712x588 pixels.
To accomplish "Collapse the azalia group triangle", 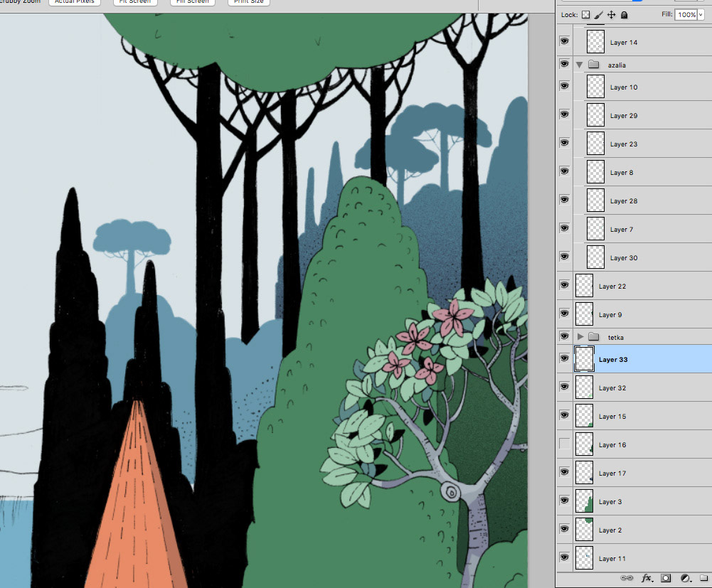I will click(580, 65).
